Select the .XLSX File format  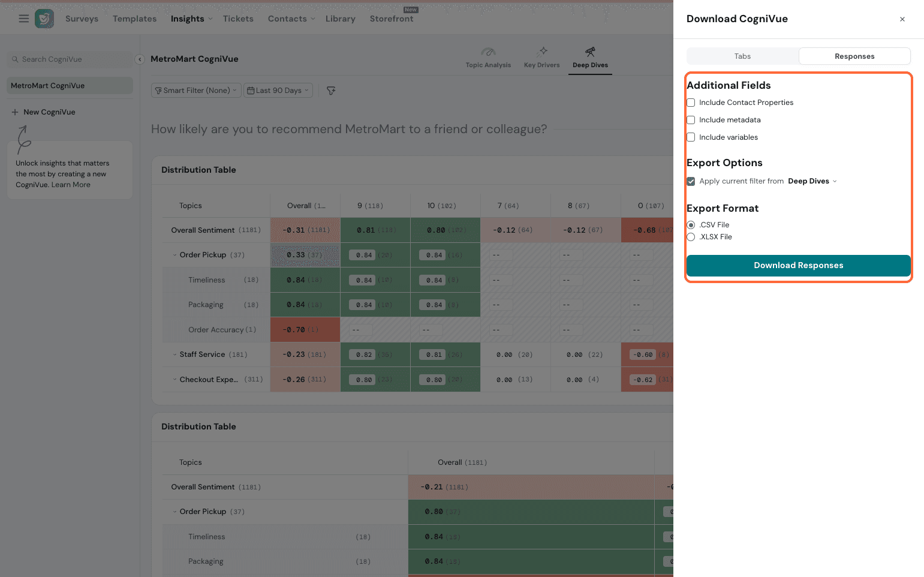point(691,237)
